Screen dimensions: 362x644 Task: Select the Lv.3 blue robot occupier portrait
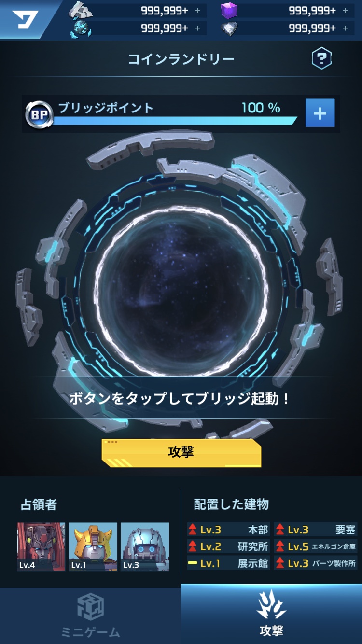[145, 546]
